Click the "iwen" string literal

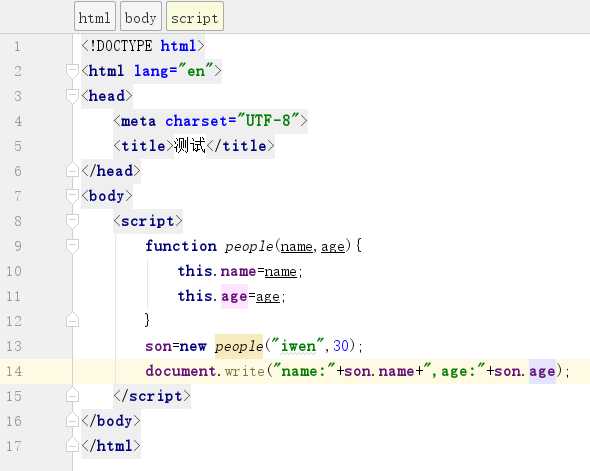coord(298,345)
